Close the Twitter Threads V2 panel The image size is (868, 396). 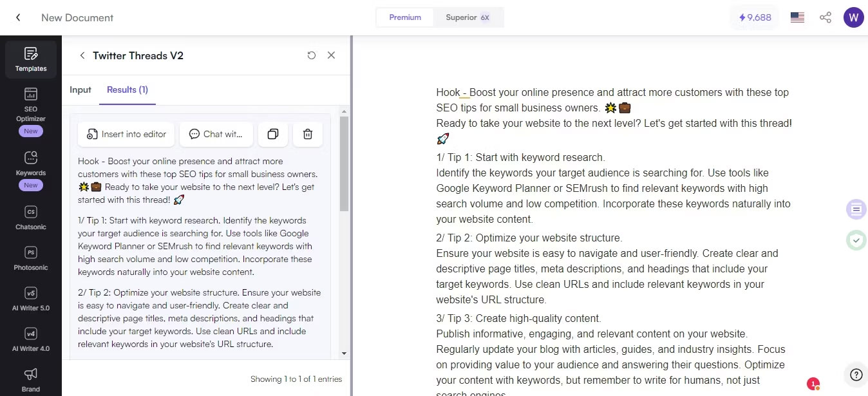[x=331, y=55]
